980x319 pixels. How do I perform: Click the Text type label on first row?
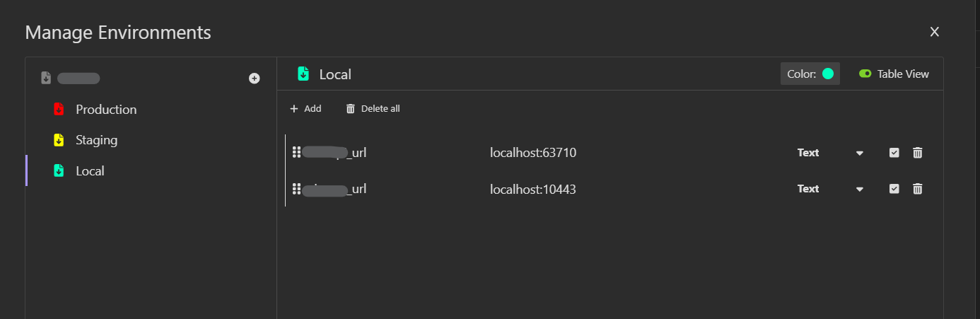[808, 153]
